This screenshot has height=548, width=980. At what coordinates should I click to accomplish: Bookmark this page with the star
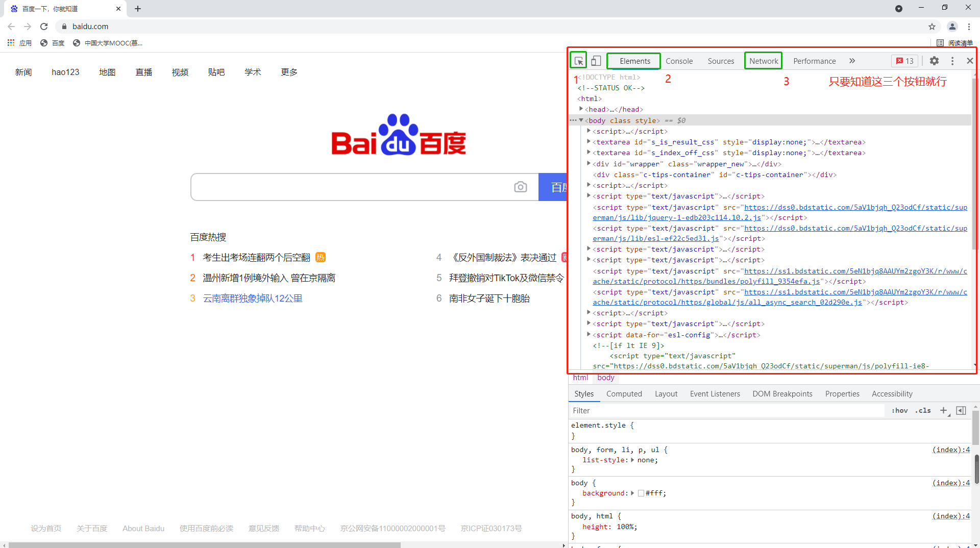[932, 27]
